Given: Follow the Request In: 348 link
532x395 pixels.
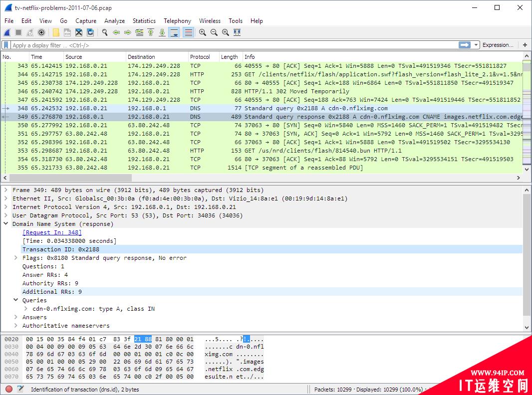Looking at the screenshot, I should [52, 232].
